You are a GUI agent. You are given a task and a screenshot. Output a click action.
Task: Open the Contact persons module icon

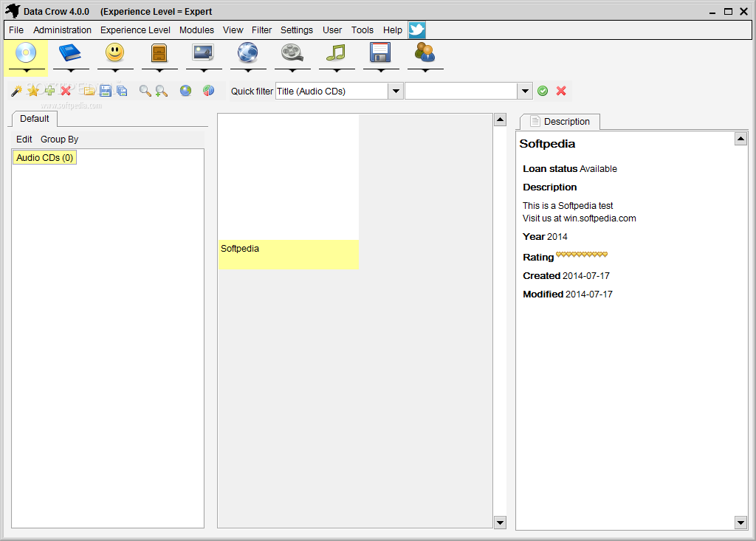pos(425,52)
